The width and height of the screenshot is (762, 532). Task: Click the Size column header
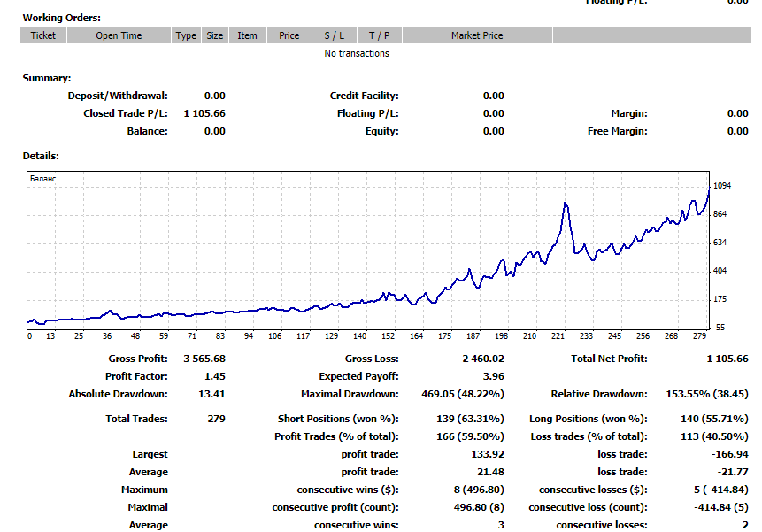(x=214, y=35)
